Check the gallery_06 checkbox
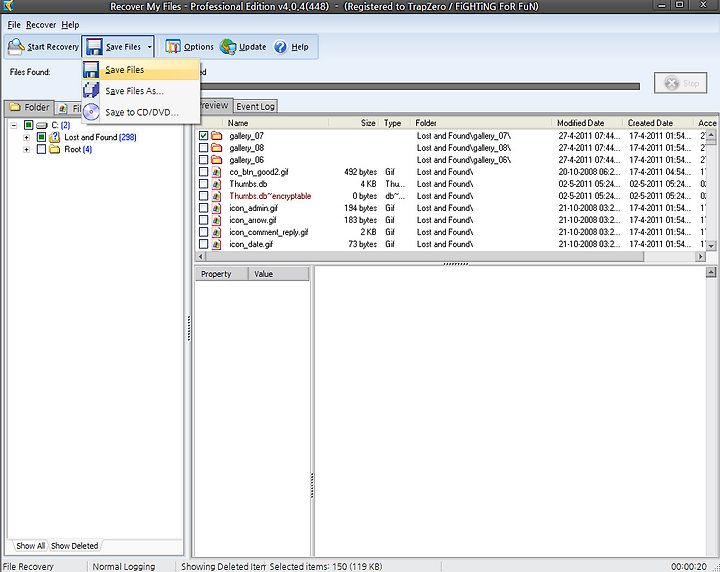The height and width of the screenshot is (572, 720). (x=203, y=160)
